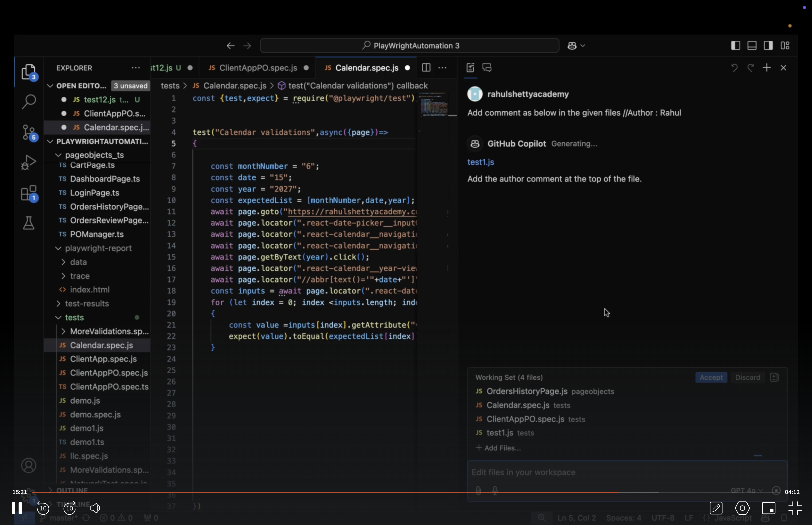Open Copilot Edits panel icon
The image size is (812, 525).
tap(470, 68)
